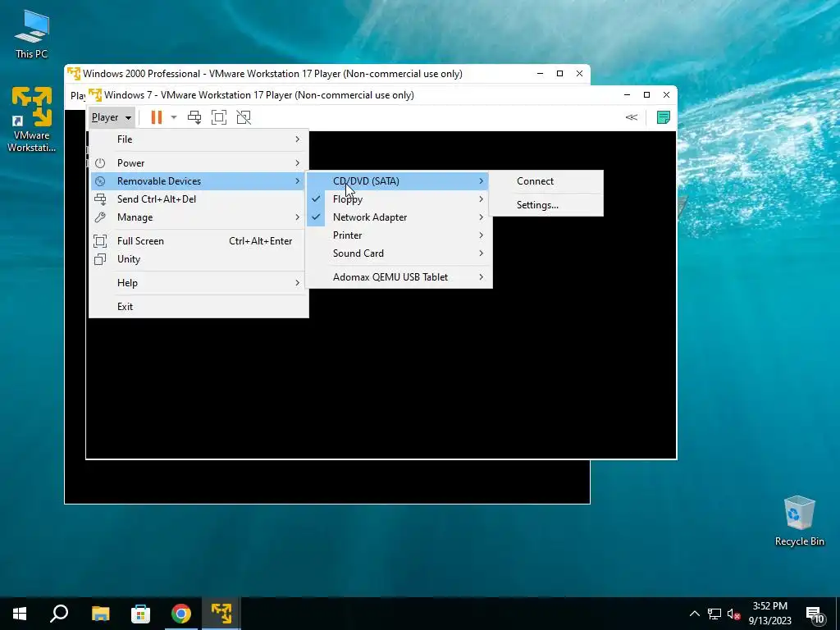Enter full screen using the toolbar icon
Image resolution: width=840 pixels, height=630 pixels.
point(218,117)
